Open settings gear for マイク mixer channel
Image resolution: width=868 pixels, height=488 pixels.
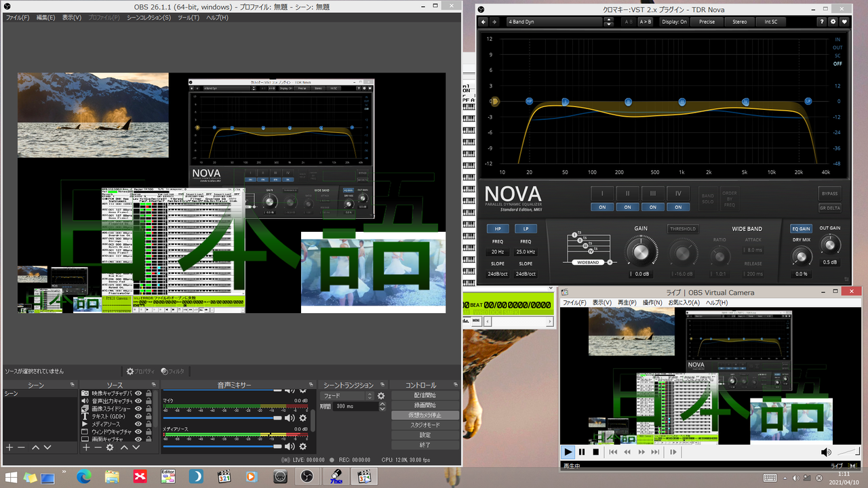[x=303, y=418]
